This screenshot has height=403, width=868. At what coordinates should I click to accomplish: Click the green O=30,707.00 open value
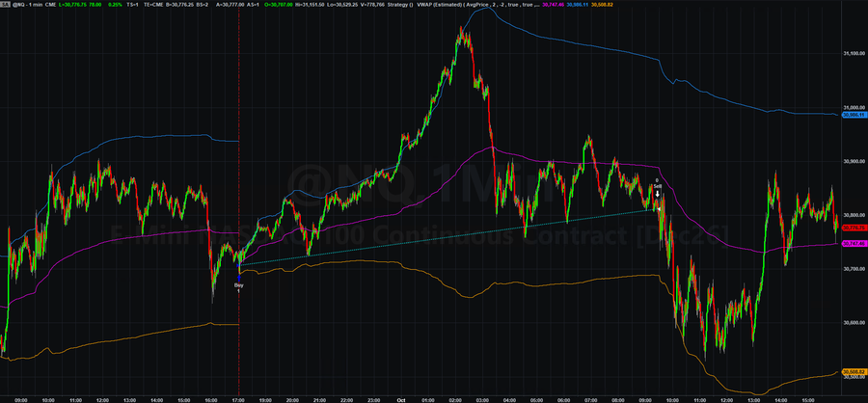click(x=279, y=5)
